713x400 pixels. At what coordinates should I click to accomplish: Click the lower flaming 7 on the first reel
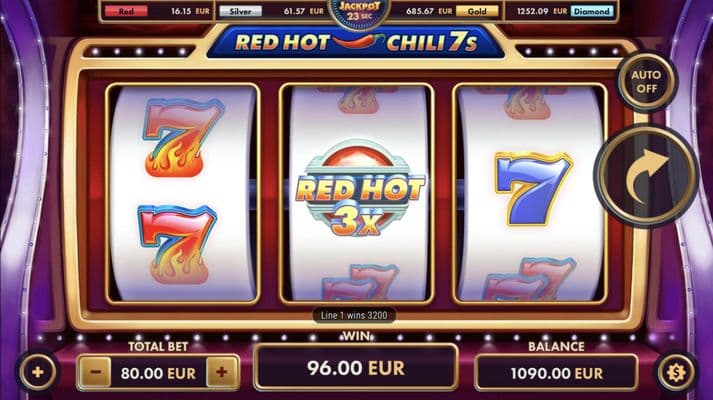pyautogui.click(x=177, y=244)
